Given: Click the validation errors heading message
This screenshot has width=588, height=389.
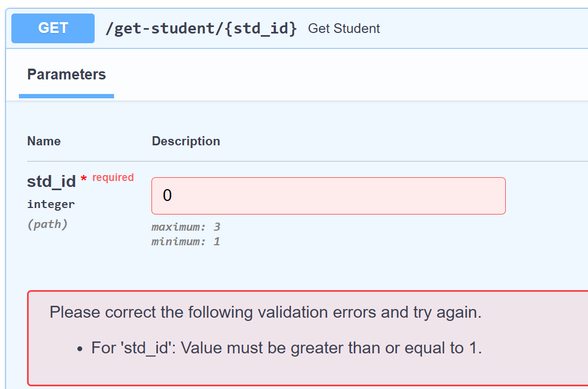Looking at the screenshot, I should (265, 312).
